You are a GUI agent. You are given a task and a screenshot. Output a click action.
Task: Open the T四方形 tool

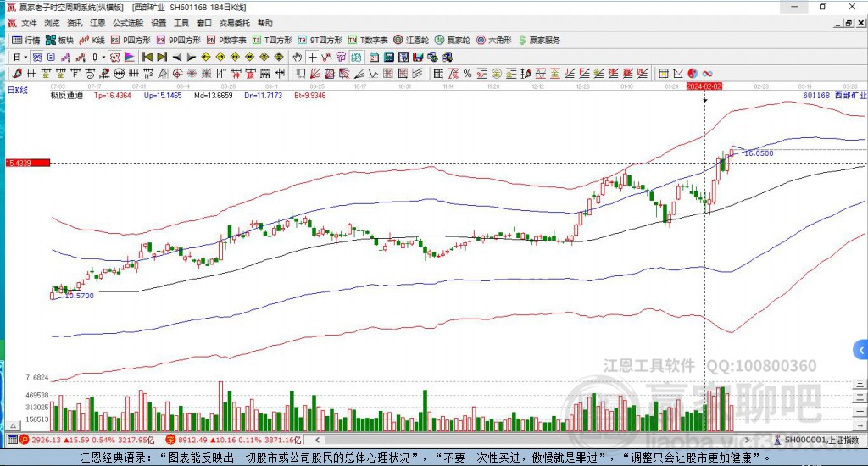(x=272, y=40)
